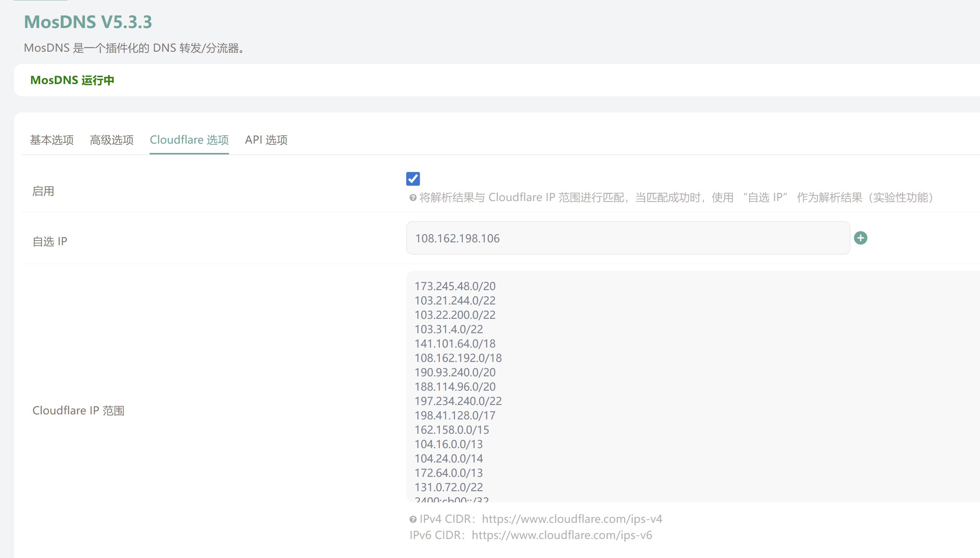Select the Cloudflare 选项 tab
980x558 pixels.
click(x=189, y=140)
